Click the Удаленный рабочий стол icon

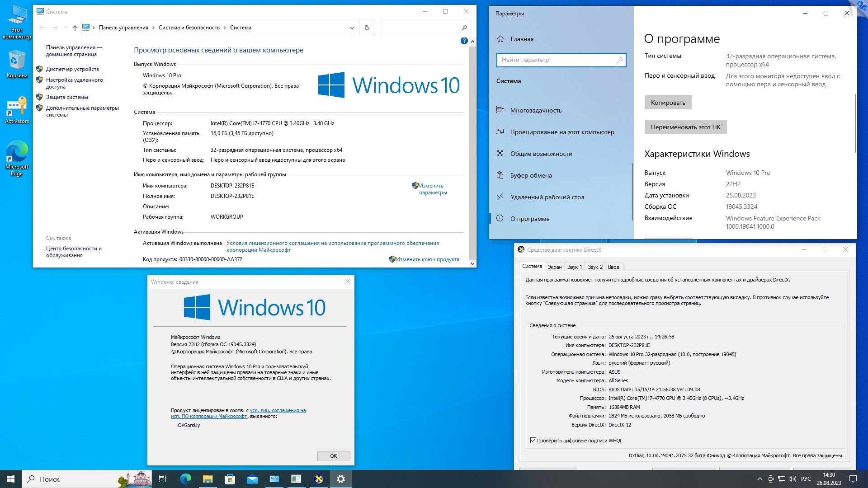[x=500, y=197]
